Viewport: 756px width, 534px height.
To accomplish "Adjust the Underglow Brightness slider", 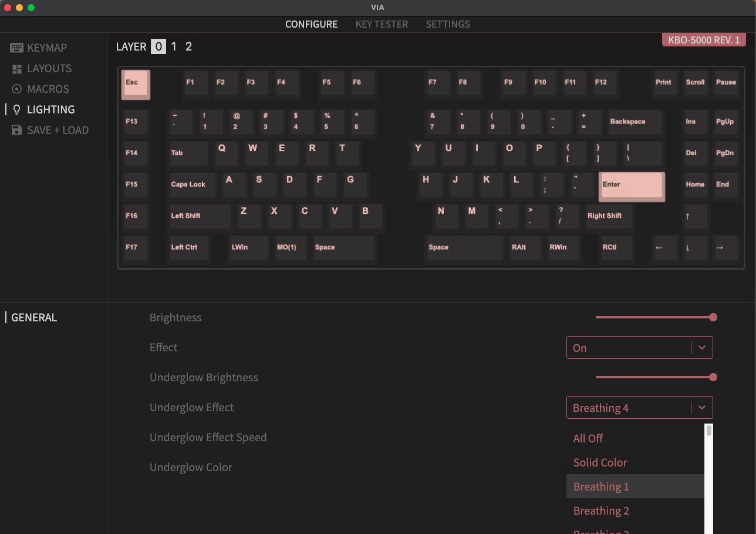I will point(656,377).
